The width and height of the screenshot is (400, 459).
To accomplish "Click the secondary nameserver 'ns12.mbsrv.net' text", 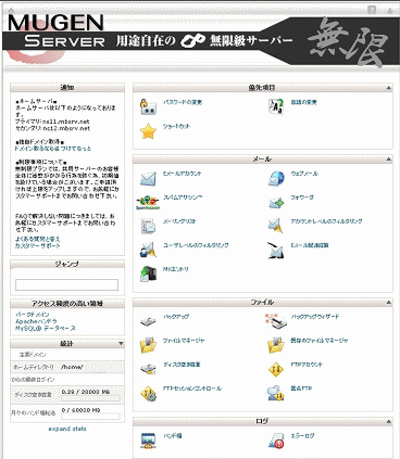I will pos(66,128).
